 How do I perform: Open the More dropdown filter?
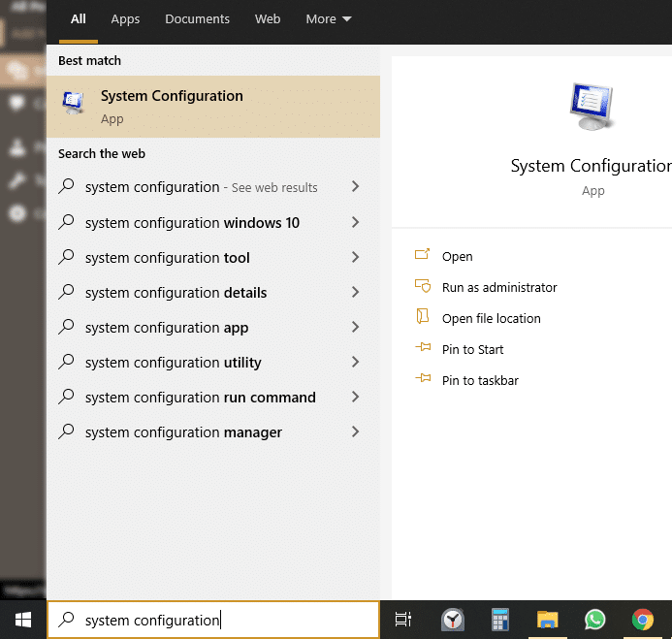pyautogui.click(x=328, y=19)
